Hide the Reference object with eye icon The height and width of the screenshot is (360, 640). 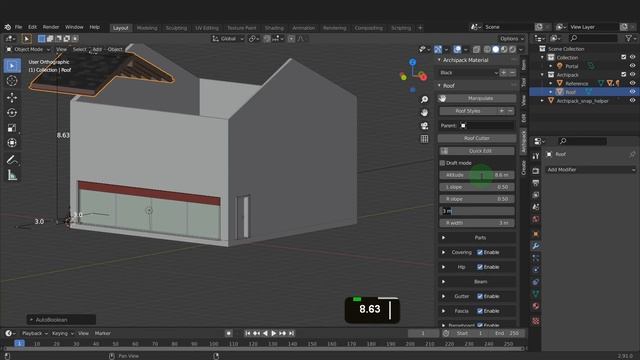pos(632,83)
